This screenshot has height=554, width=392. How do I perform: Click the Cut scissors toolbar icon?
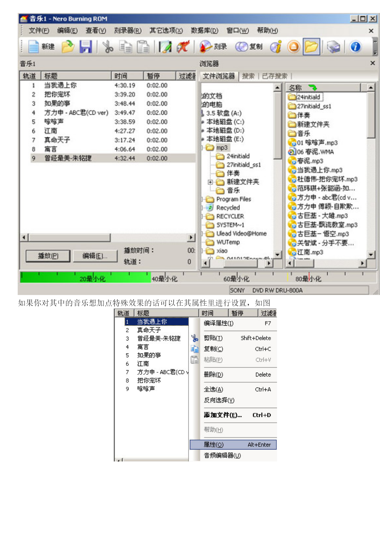tap(108, 47)
